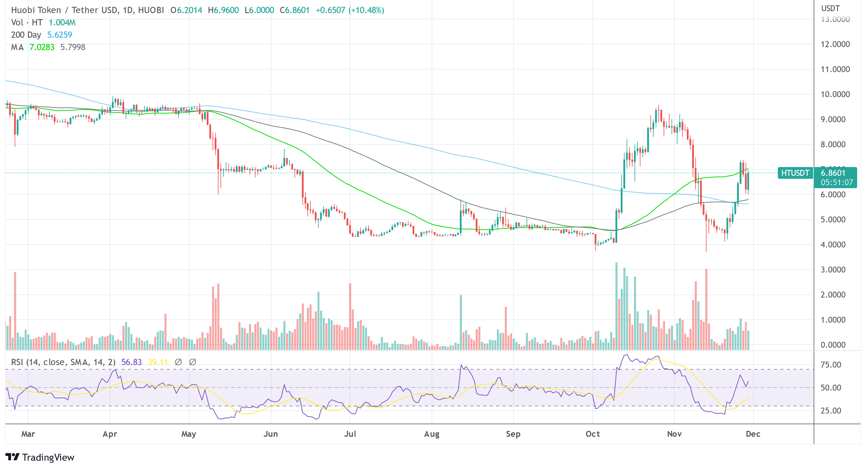Image resolution: width=868 pixels, height=470 pixels.
Task: Click the green MA value 7.0283
Action: tap(42, 47)
